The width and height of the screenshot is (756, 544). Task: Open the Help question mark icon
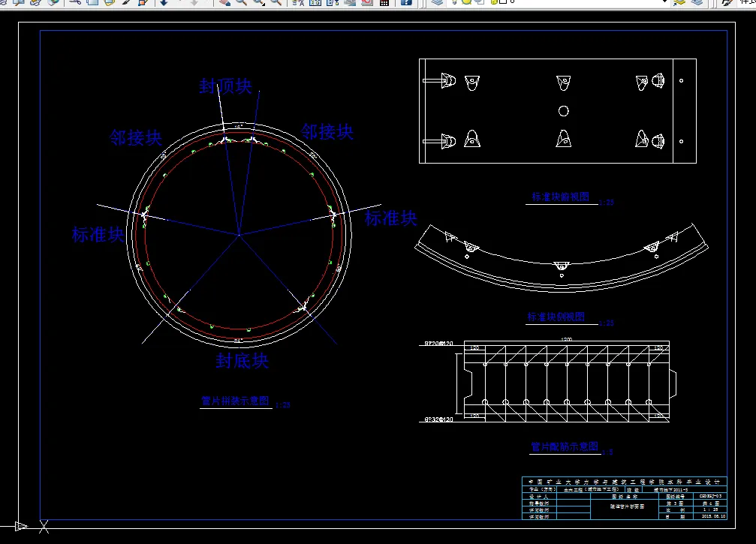pyautogui.click(x=406, y=2)
